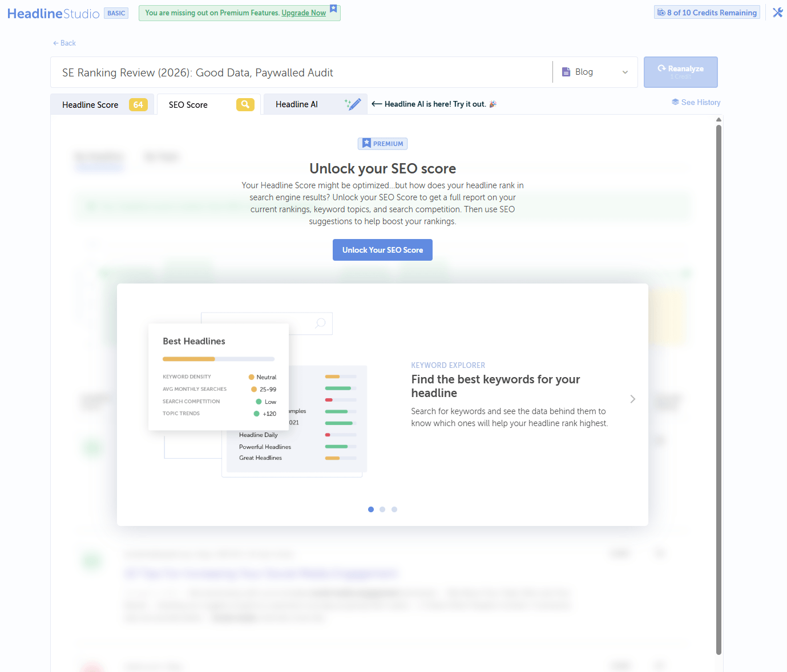Screen dimensions: 787x672
Task: Open the Headline AI tab
Action: [x=315, y=104]
